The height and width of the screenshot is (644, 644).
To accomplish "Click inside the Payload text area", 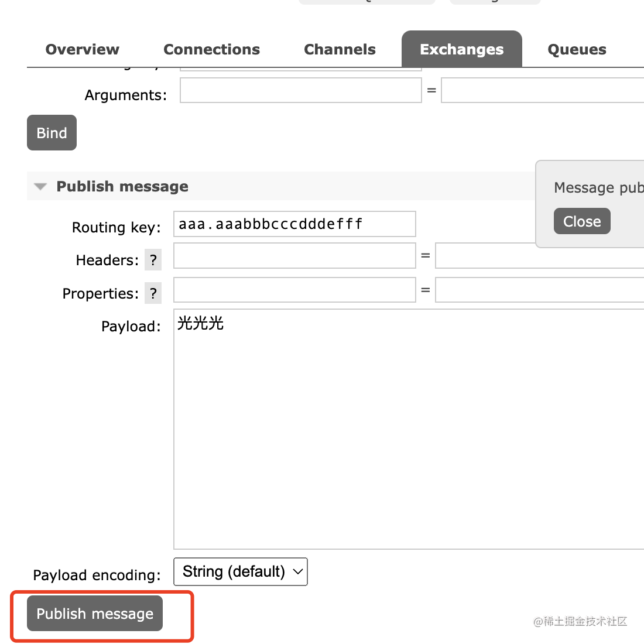I will [x=409, y=429].
